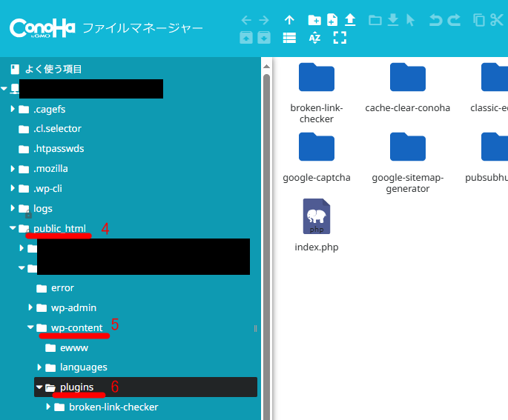Click the create archive icon with down arrow
This screenshot has width=508, height=420.
(264, 38)
